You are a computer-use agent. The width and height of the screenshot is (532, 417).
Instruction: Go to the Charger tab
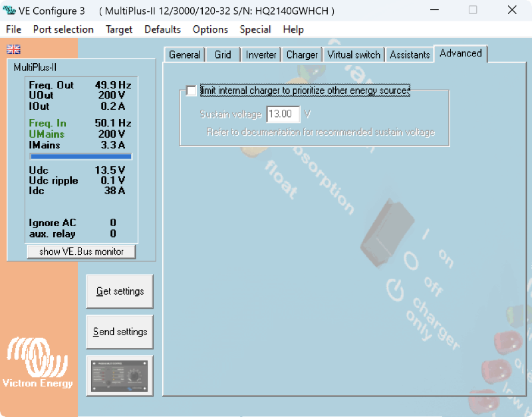tap(302, 55)
